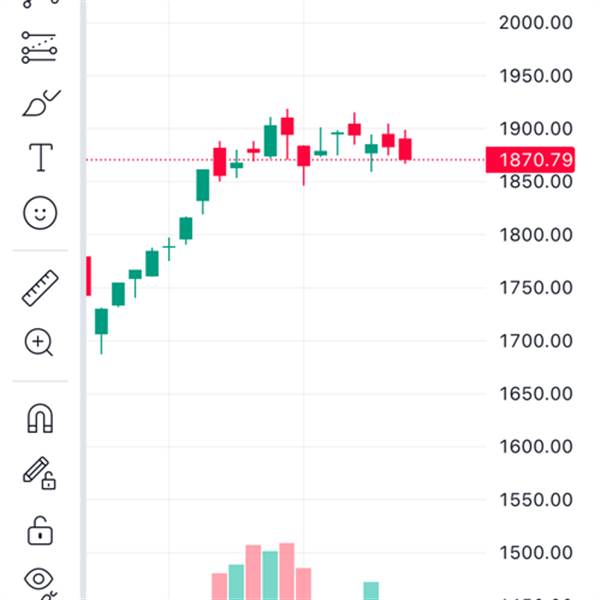600x600 pixels.
Task: Click the tallest pink volume bar
Action: [287, 570]
